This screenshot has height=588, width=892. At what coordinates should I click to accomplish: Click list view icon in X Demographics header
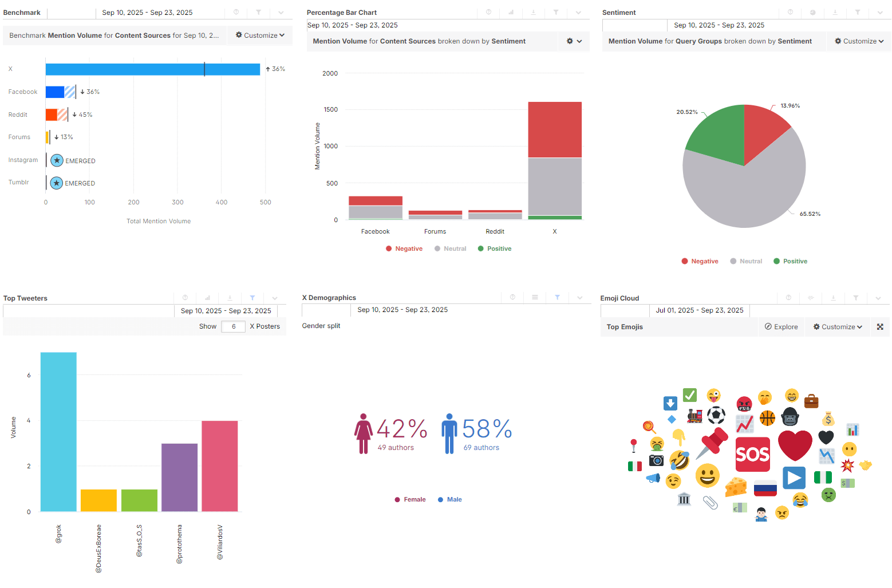(535, 297)
